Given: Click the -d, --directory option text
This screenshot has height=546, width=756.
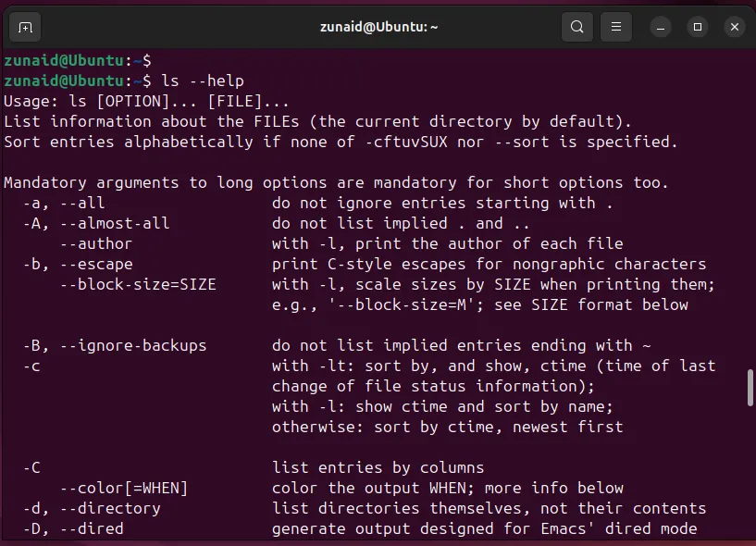Looking at the screenshot, I should pos(78,508).
